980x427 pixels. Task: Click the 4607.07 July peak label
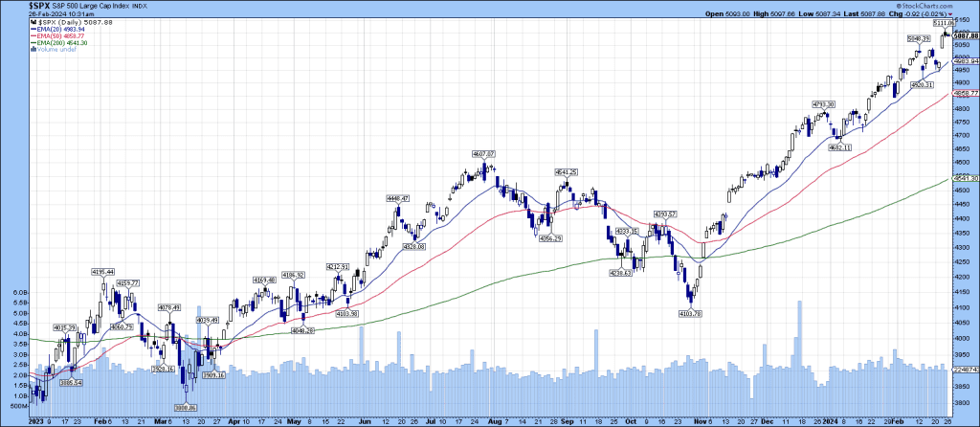point(483,154)
